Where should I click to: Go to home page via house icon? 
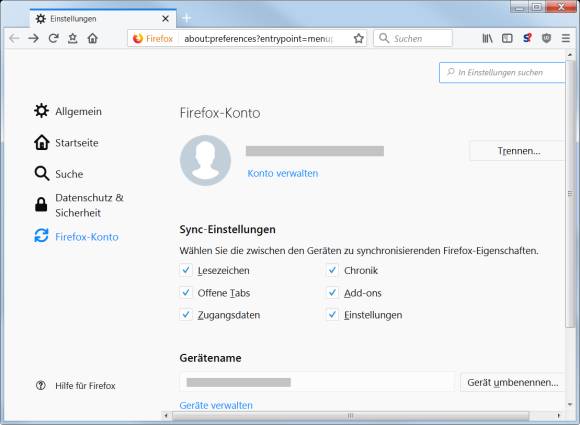(92, 38)
